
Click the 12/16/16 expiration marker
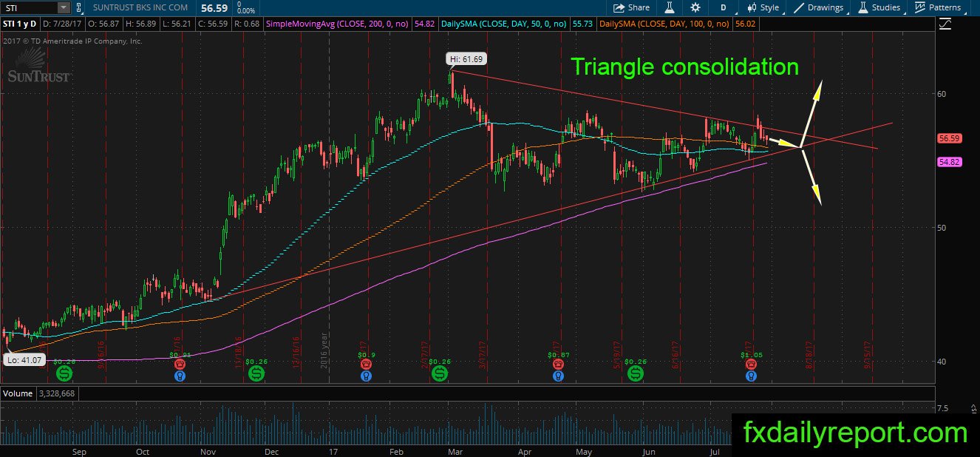tap(295, 354)
